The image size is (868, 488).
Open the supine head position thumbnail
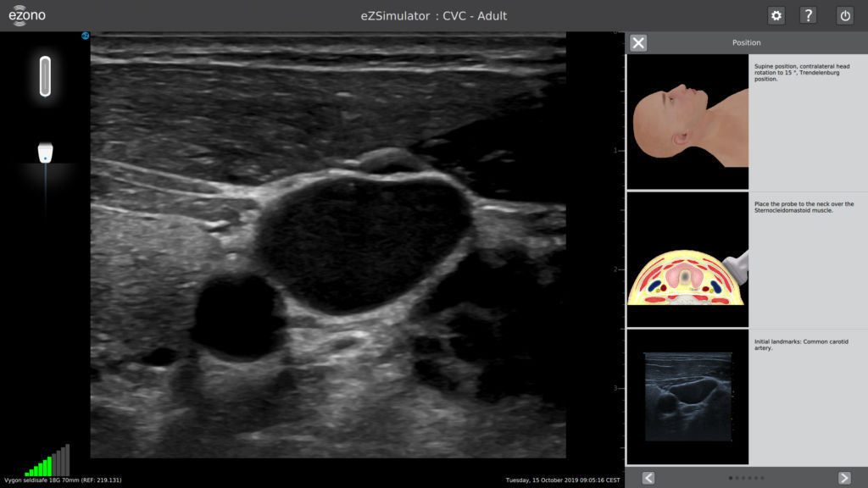(687, 122)
